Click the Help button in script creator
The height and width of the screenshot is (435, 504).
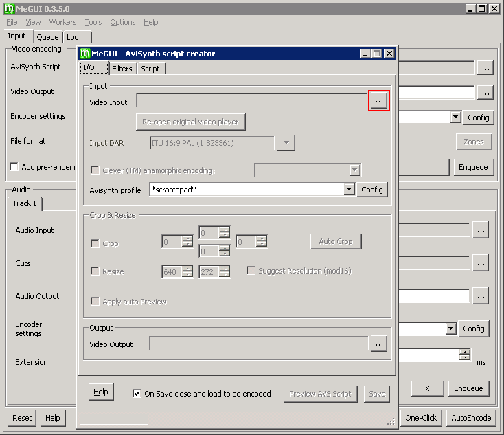(100, 392)
